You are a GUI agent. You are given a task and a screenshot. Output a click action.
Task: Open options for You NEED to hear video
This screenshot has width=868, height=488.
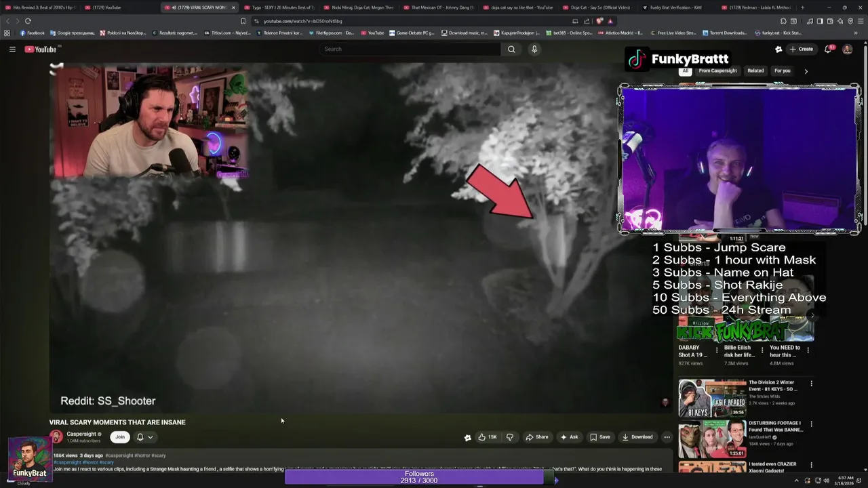coord(808,350)
